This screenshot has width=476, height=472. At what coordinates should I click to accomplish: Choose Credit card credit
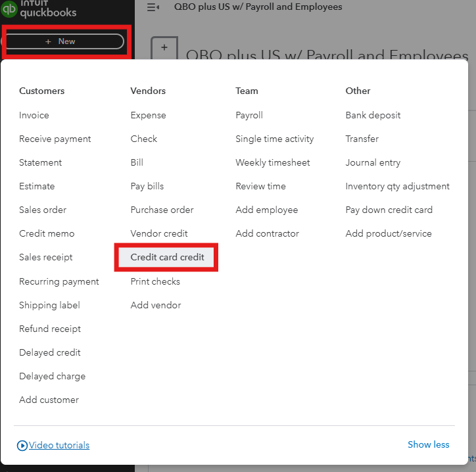[166, 257]
